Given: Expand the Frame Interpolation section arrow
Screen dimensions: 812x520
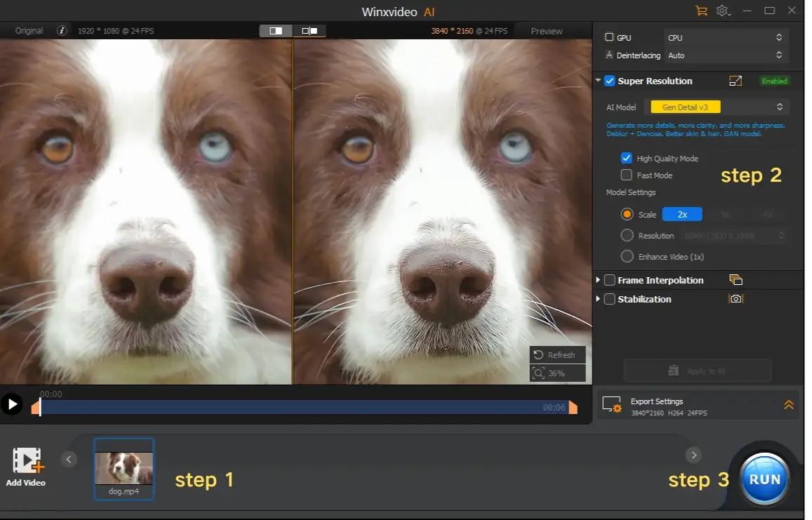Looking at the screenshot, I should pos(598,280).
